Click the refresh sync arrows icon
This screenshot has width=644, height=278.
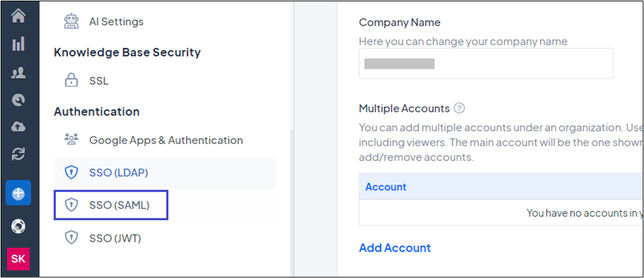18,154
